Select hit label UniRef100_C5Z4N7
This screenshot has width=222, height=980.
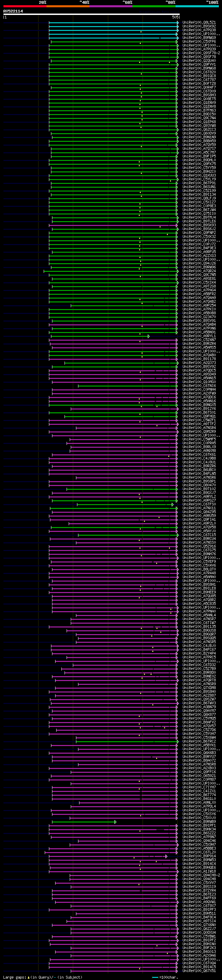click(x=199, y=340)
